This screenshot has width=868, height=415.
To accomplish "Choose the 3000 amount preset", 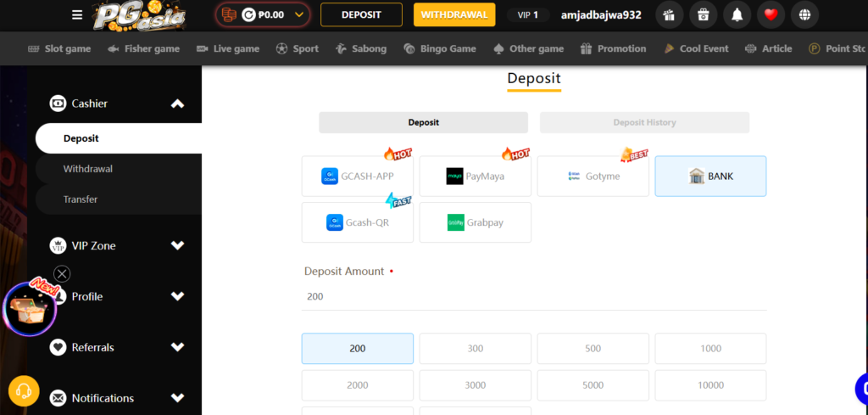I will (475, 385).
